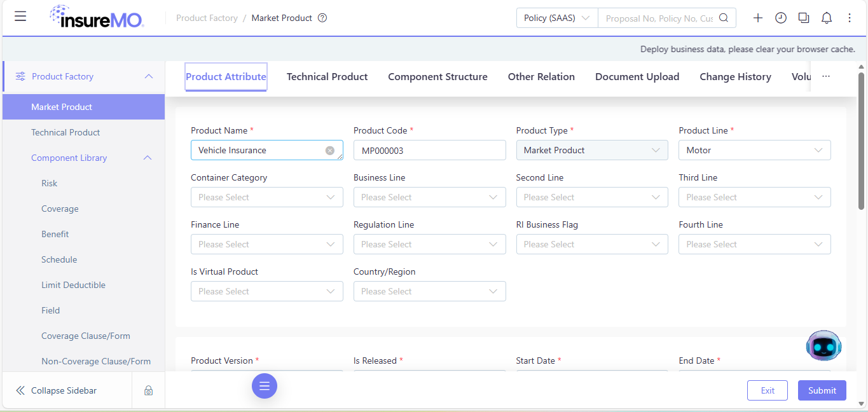Collapse the Component Library section
The height and width of the screenshot is (412, 868).
tap(148, 158)
